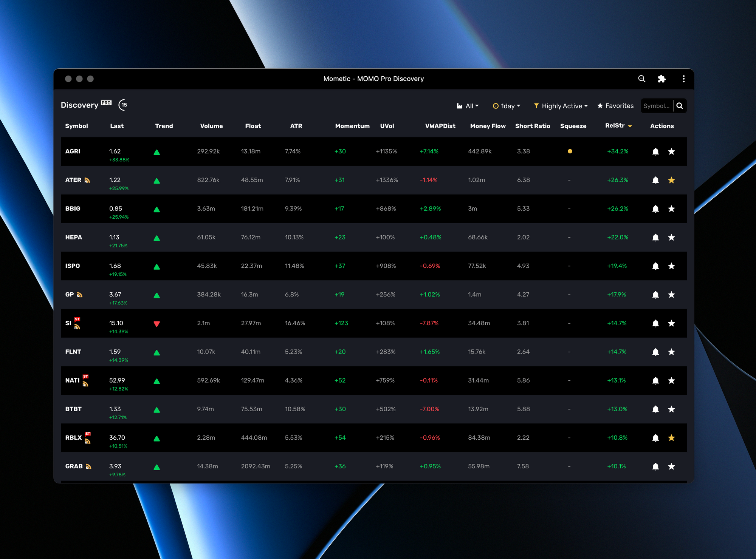
Task: Open the extensions puzzle icon
Action: click(x=661, y=79)
